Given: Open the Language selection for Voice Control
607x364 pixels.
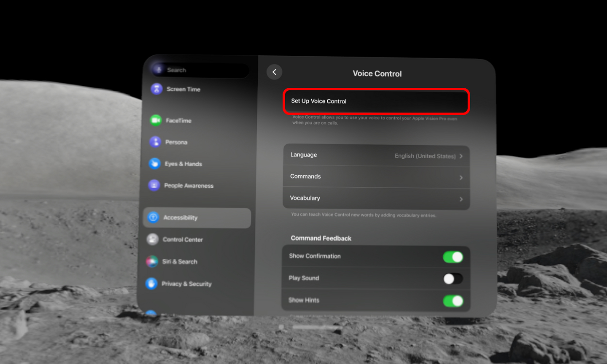Looking at the screenshot, I should [376, 154].
